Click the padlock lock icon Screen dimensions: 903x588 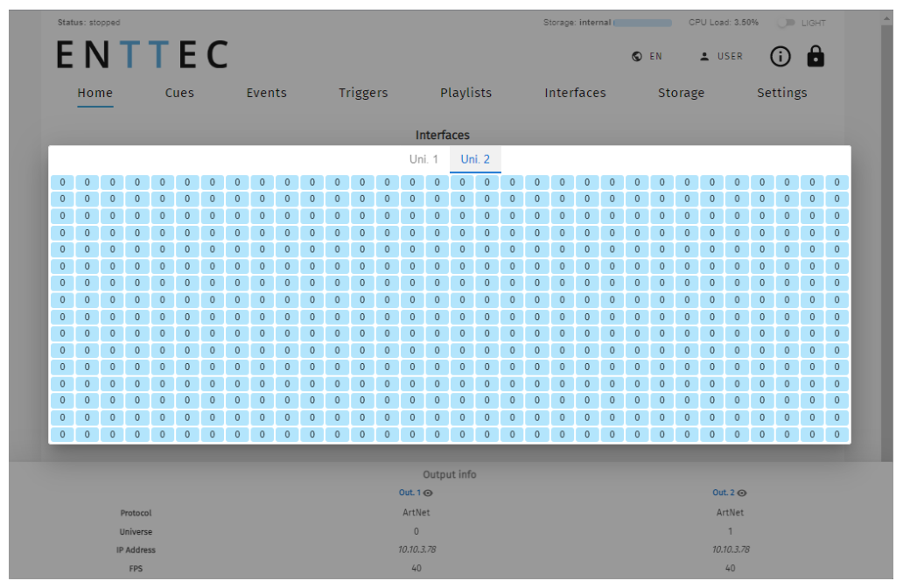(x=815, y=57)
